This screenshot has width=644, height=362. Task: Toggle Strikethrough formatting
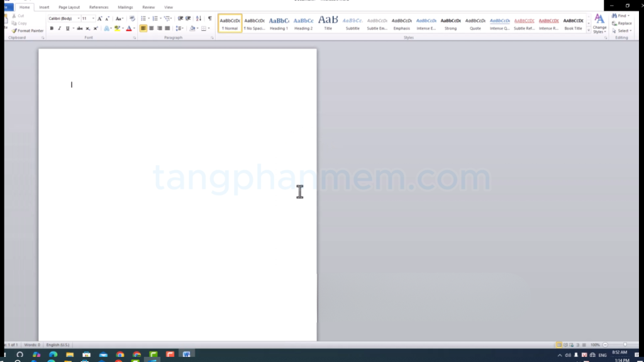pyautogui.click(x=80, y=28)
